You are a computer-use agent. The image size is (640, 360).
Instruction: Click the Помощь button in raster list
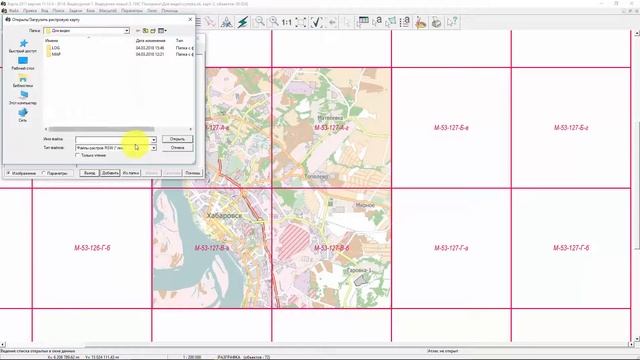point(193,173)
